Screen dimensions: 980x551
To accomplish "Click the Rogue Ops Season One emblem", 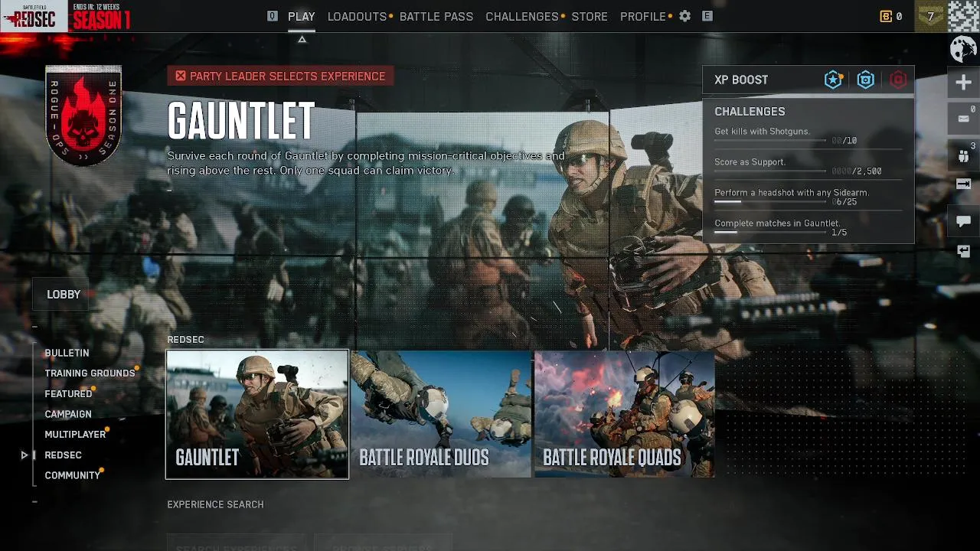I will pos(83,116).
